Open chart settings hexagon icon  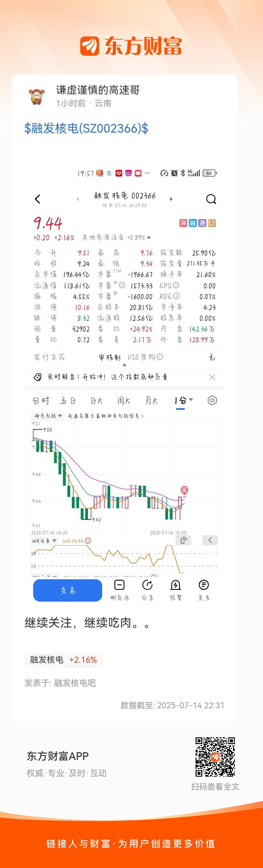point(212,401)
